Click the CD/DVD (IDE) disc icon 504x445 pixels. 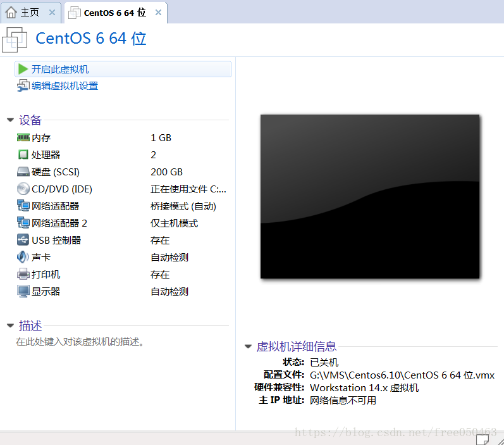pyautogui.click(x=23, y=189)
